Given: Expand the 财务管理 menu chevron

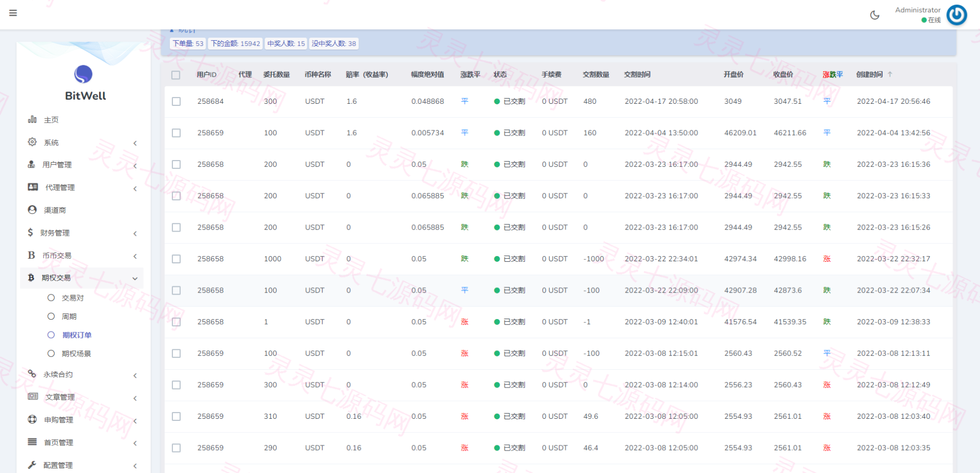Looking at the screenshot, I should [x=135, y=234].
